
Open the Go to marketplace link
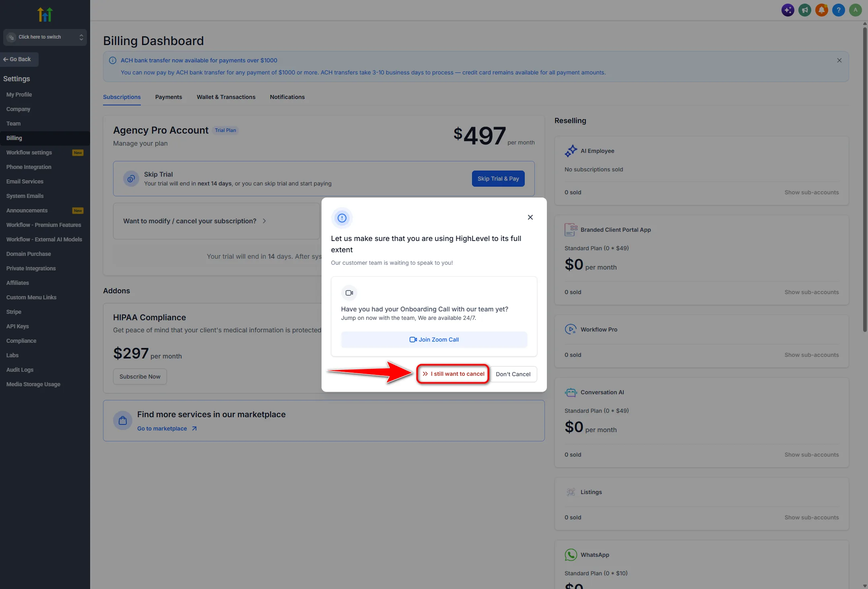coord(167,428)
